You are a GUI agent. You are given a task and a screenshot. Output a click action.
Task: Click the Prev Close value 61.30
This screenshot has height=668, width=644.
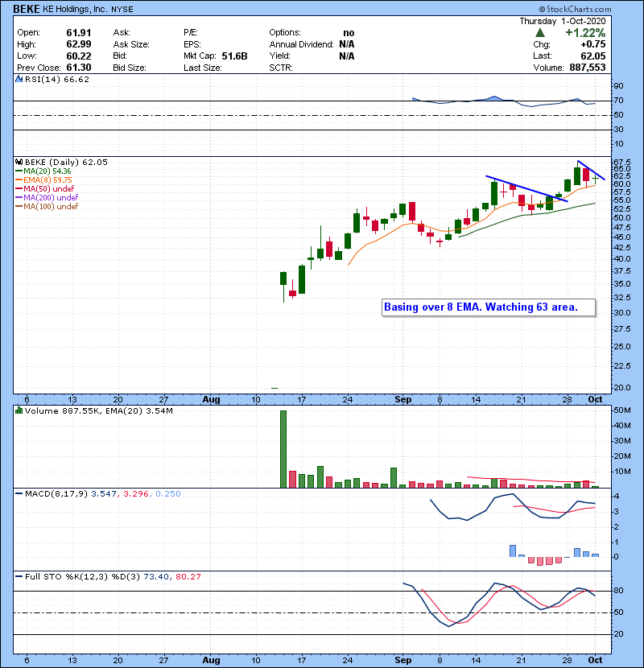tap(78, 68)
